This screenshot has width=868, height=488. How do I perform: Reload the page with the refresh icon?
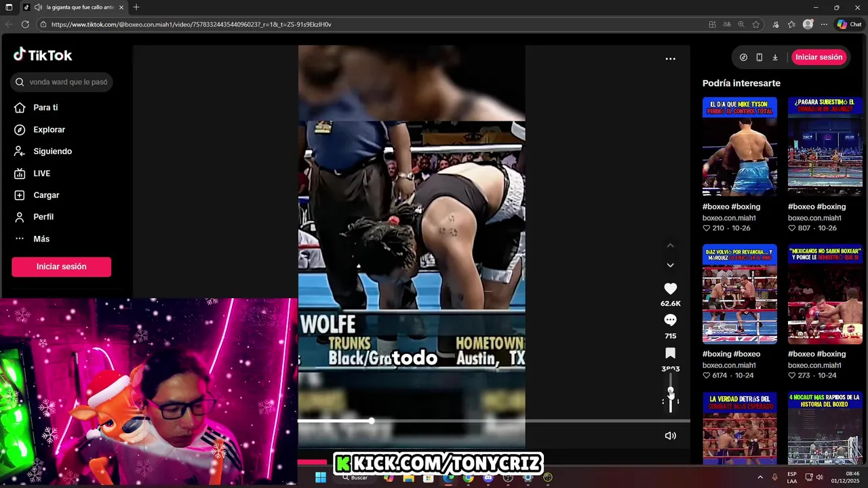tap(25, 24)
